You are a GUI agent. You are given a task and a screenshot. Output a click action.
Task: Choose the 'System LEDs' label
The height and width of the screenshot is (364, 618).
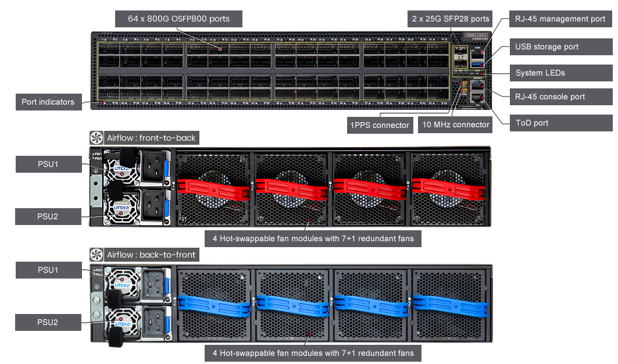point(540,73)
